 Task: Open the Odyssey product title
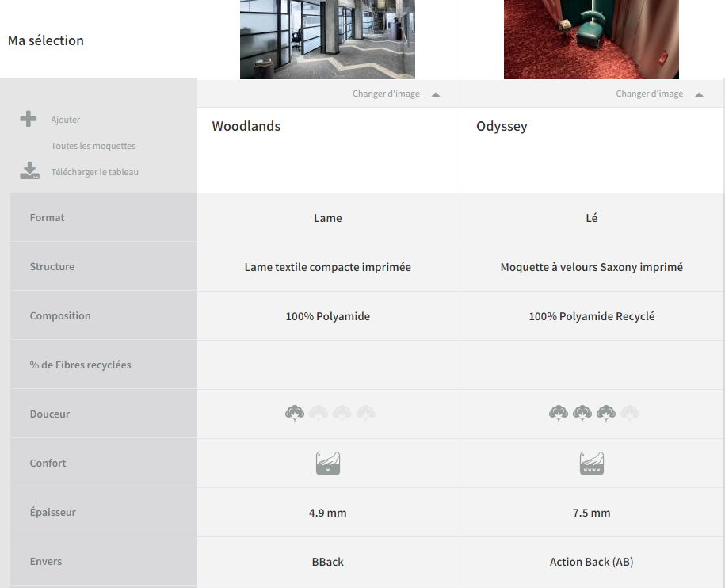502,126
